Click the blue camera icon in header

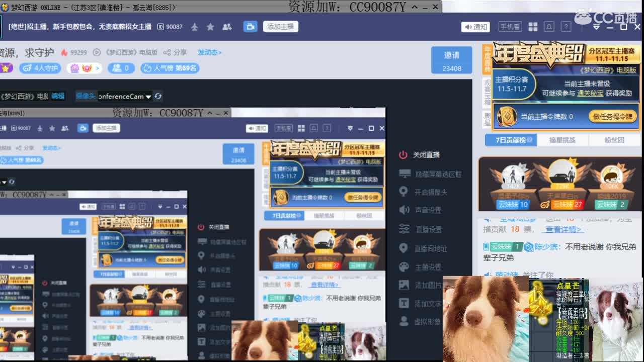[x=250, y=27]
